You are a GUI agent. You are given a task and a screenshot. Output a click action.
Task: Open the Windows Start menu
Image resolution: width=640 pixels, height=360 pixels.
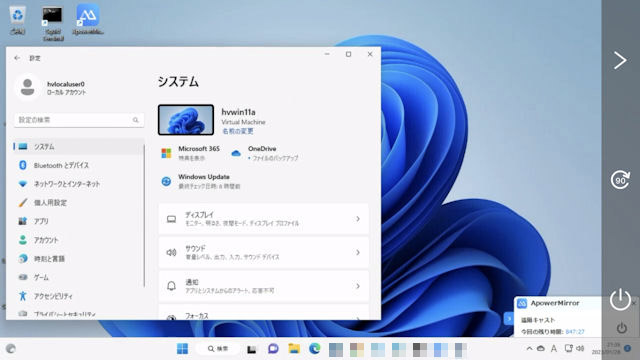click(x=182, y=349)
